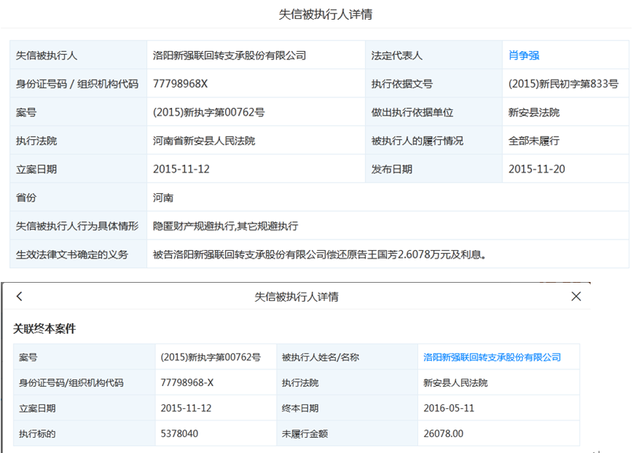Click termination date 2016-05-11
This screenshot has height=453, width=640.
click(449, 408)
